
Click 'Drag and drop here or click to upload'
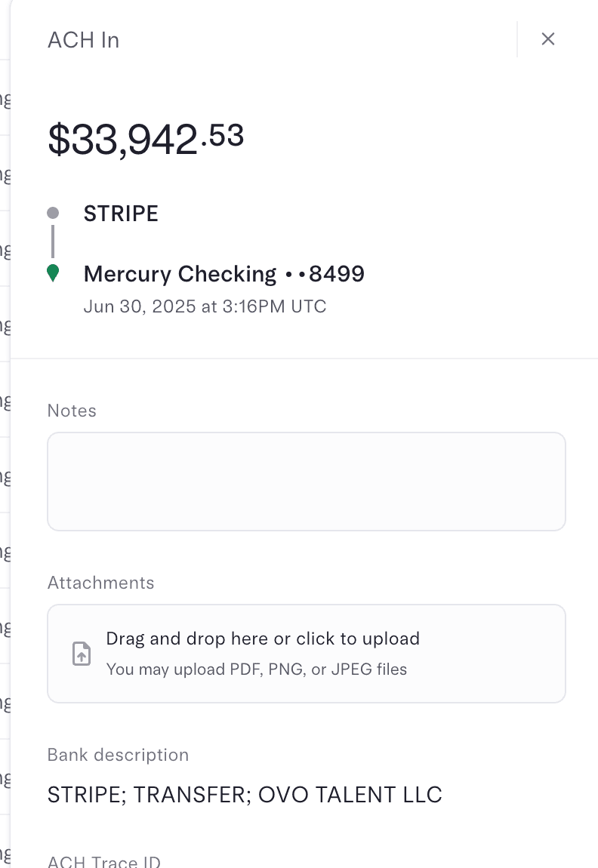263,639
